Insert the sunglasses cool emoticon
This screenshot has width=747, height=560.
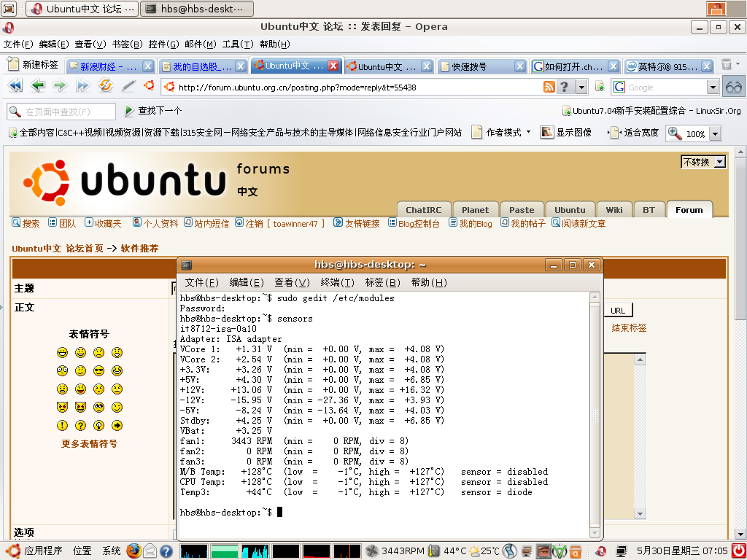98,370
